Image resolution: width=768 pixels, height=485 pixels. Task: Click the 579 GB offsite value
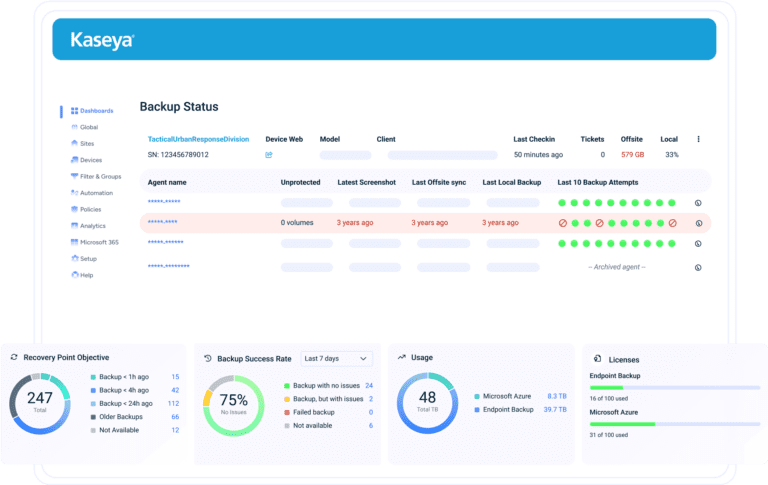click(x=632, y=155)
